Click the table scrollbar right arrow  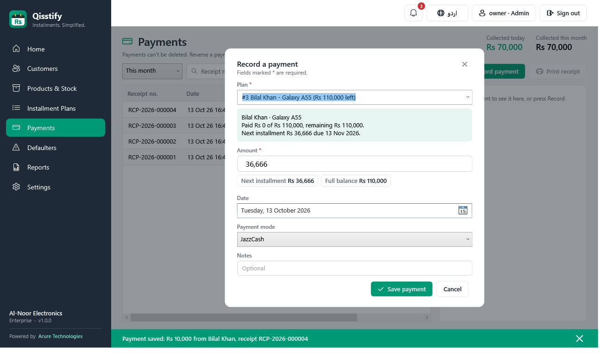(427, 318)
